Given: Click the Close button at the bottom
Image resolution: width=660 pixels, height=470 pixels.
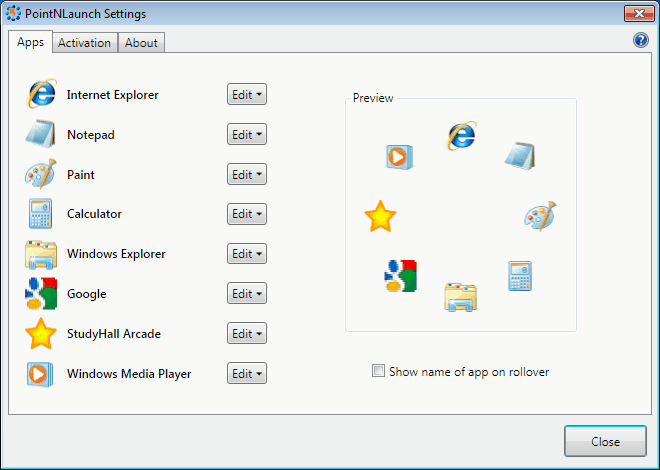Looking at the screenshot, I should click(605, 441).
